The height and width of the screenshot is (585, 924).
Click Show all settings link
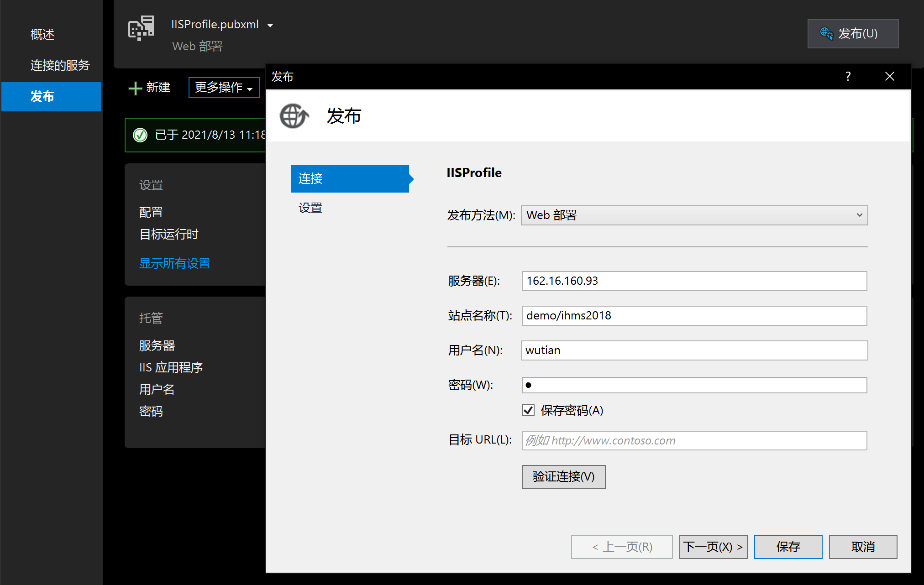point(174,263)
